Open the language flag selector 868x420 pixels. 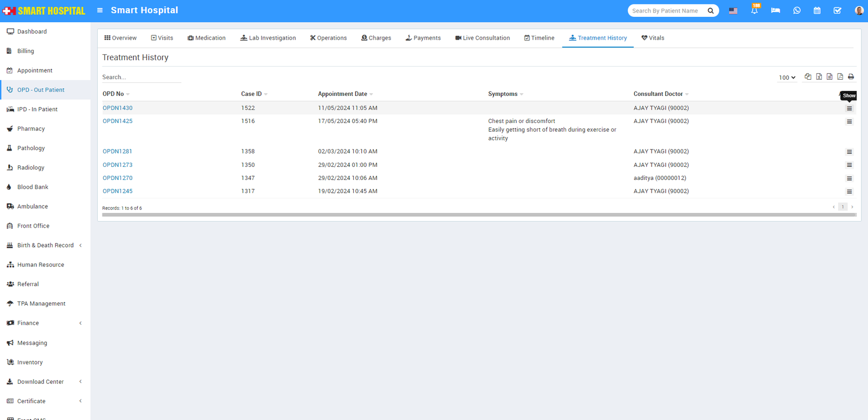click(x=733, y=11)
